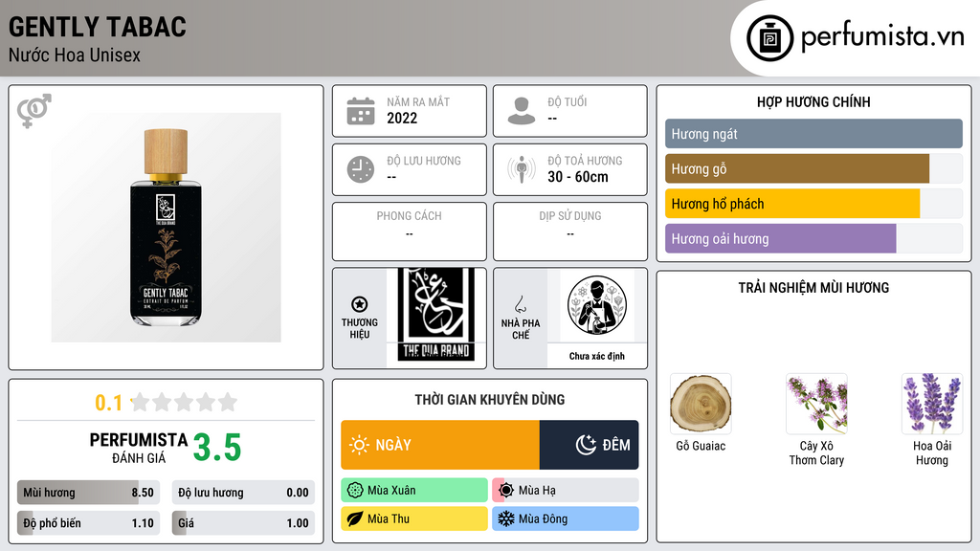The width and height of the screenshot is (980, 551).
Task: Click the flower icon for Mùa Xuân
Action: click(x=355, y=491)
